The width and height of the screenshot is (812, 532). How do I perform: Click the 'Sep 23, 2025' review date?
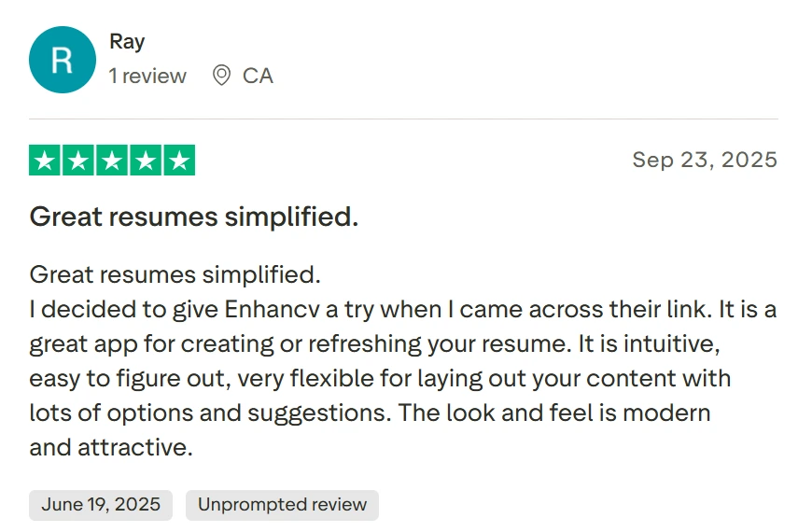tap(705, 160)
